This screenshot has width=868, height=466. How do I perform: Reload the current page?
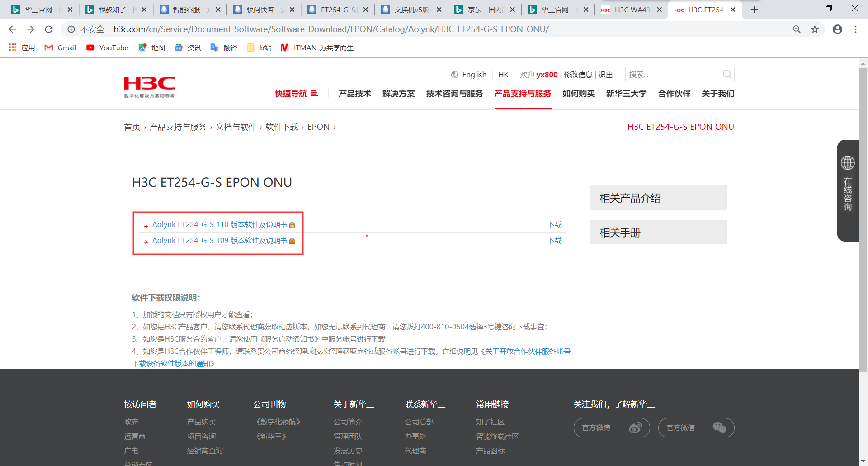[x=49, y=29]
